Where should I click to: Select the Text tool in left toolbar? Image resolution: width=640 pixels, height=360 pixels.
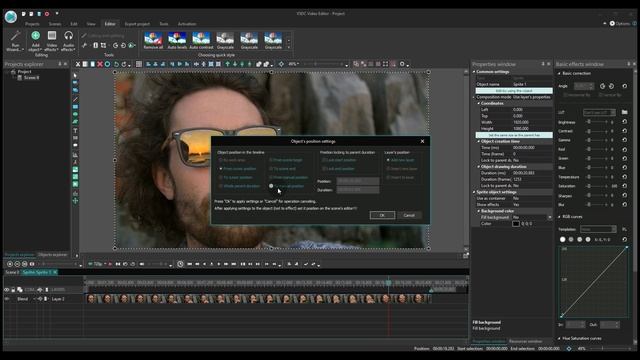pyautogui.click(x=75, y=131)
